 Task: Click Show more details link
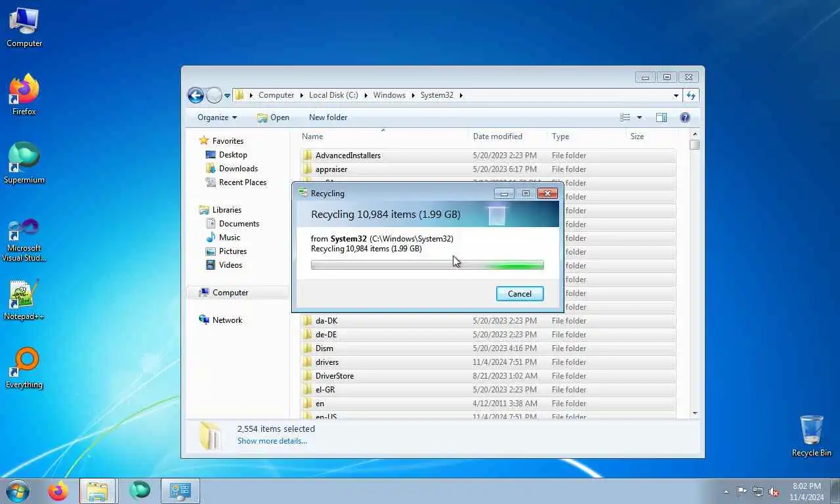[x=272, y=441]
